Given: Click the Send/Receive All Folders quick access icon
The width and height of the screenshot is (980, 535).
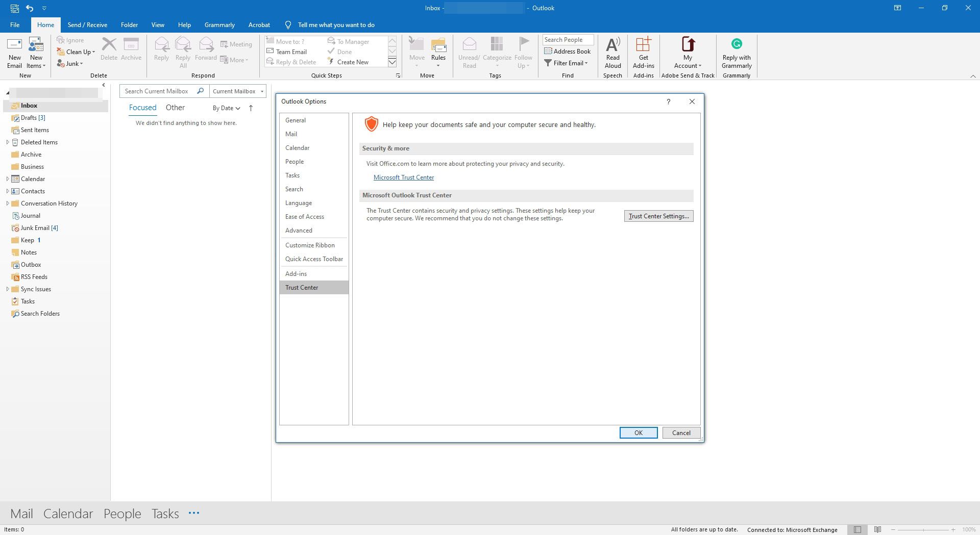Looking at the screenshot, I should coord(15,8).
